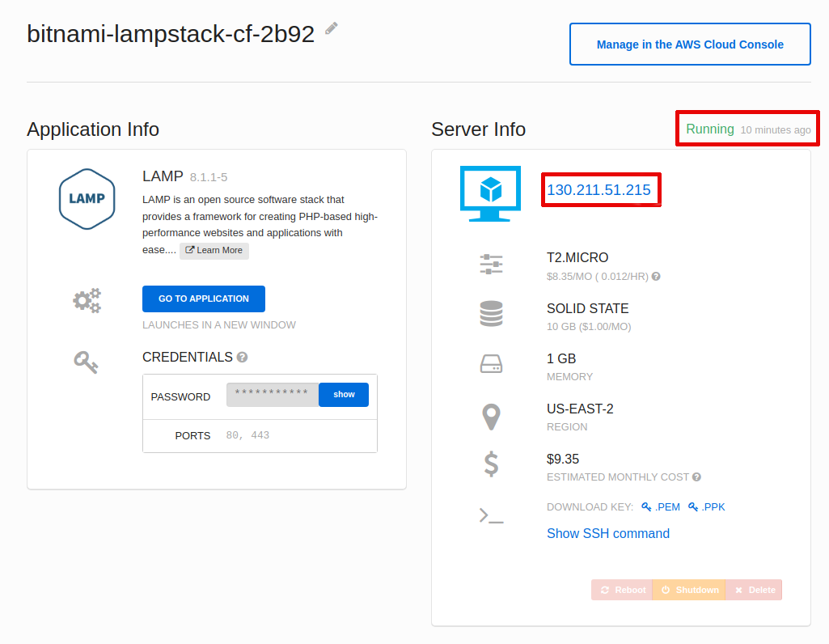Screen dimensions: 829x644
Task: Open the T2.MICRO pricing help icon
Action: tap(656, 277)
